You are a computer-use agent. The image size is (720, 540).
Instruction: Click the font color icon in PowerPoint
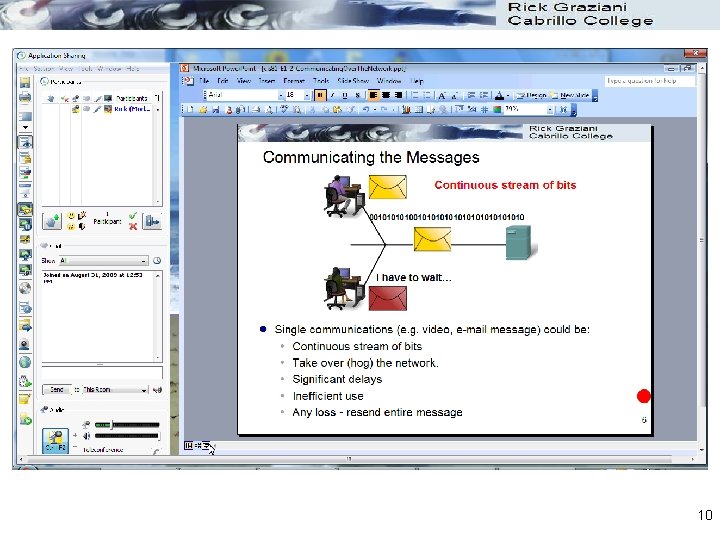pos(499,96)
